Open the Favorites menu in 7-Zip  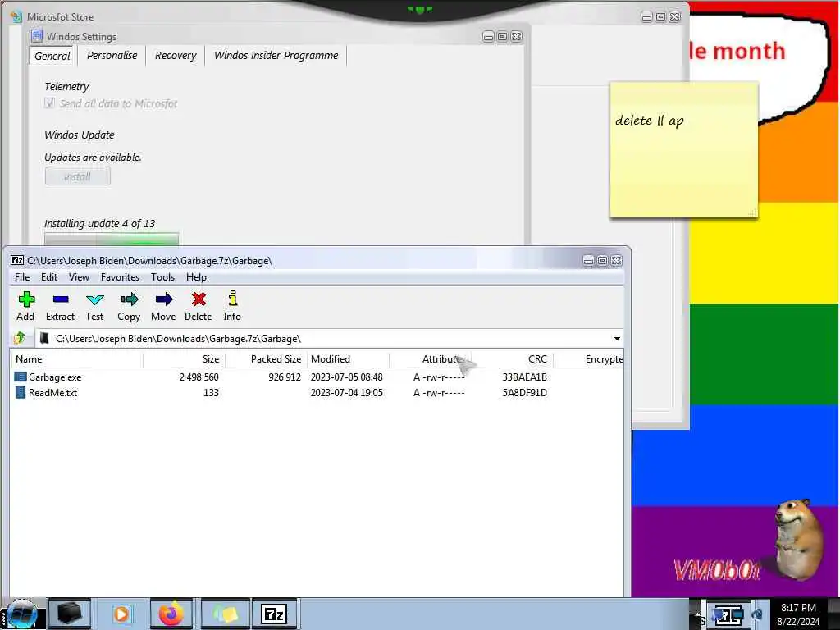pyautogui.click(x=120, y=277)
